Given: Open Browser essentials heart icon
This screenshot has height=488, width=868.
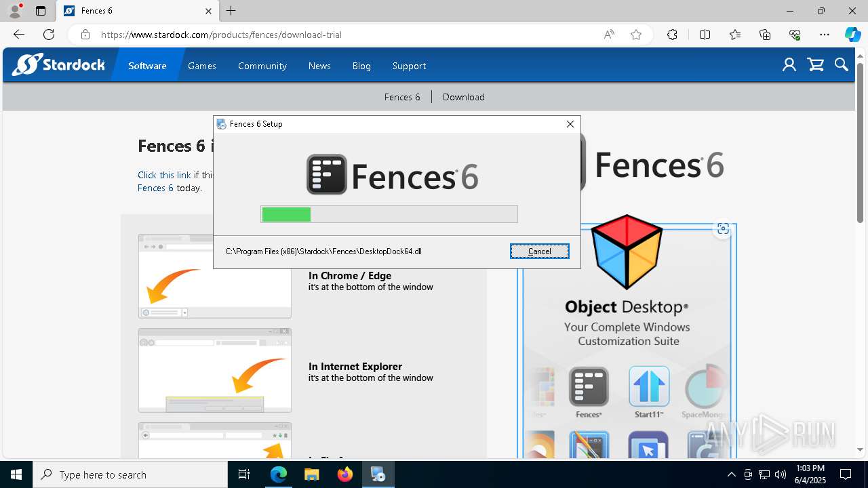Looking at the screenshot, I should (x=795, y=35).
